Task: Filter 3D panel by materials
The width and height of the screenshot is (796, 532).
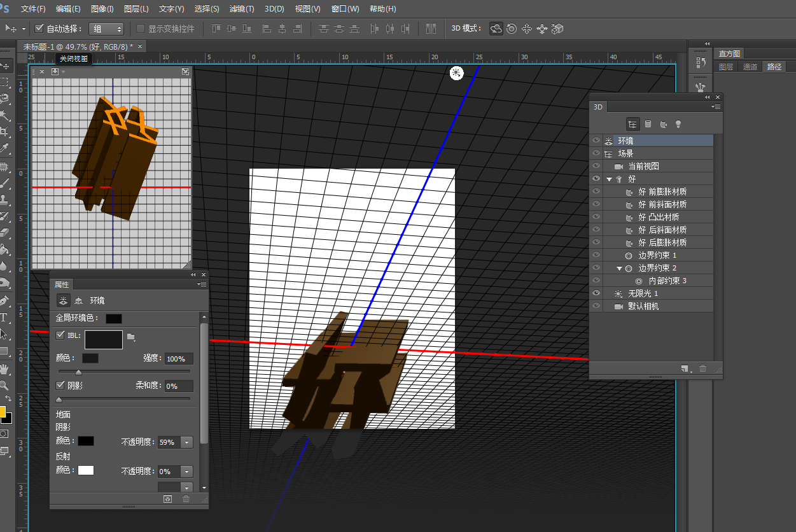Action: 663,124
